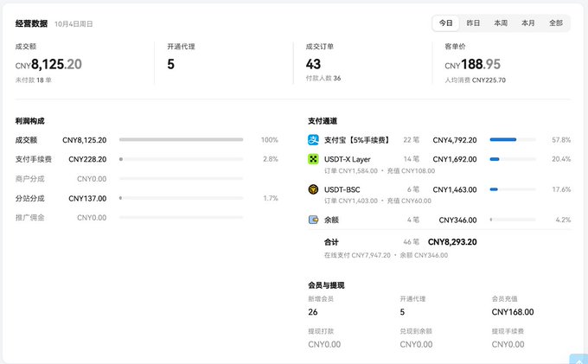Image resolution: width=588 pixels, height=364 pixels.
Task: Click the CNY1,463.00 USDT-BSC amount
Action: 455,189
